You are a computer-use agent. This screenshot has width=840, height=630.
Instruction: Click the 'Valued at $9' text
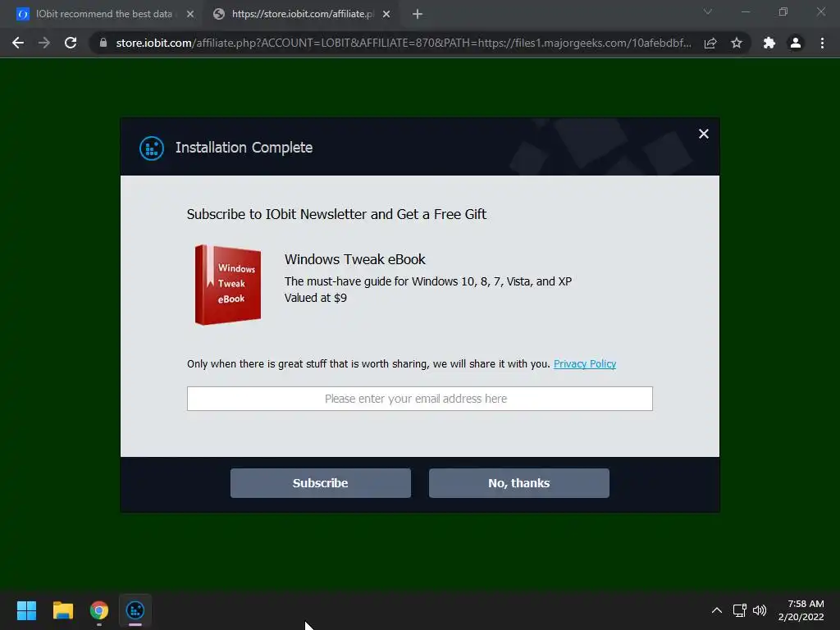point(316,298)
